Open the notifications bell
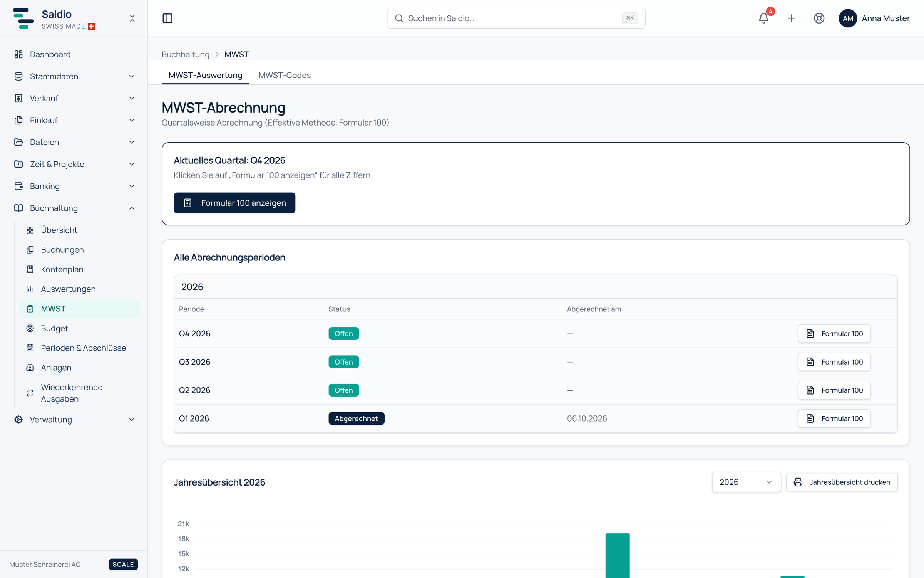This screenshot has width=924, height=578. click(x=763, y=18)
